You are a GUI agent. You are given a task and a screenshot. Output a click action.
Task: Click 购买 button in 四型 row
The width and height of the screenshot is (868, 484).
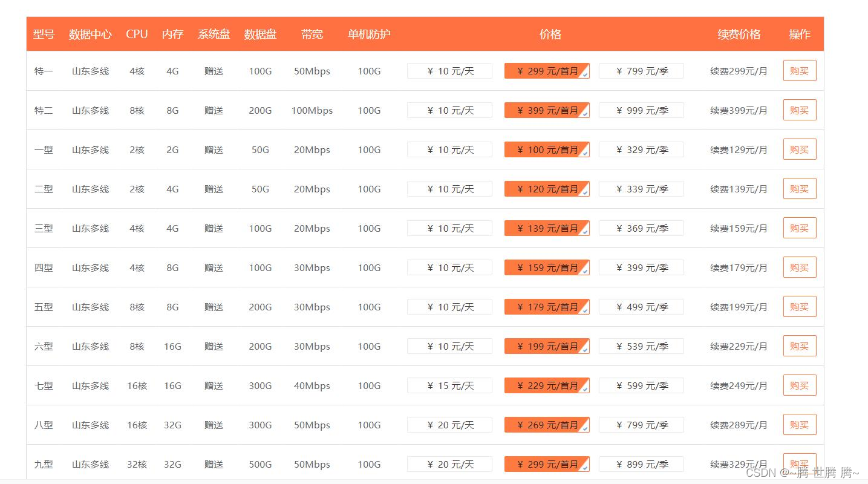click(800, 267)
